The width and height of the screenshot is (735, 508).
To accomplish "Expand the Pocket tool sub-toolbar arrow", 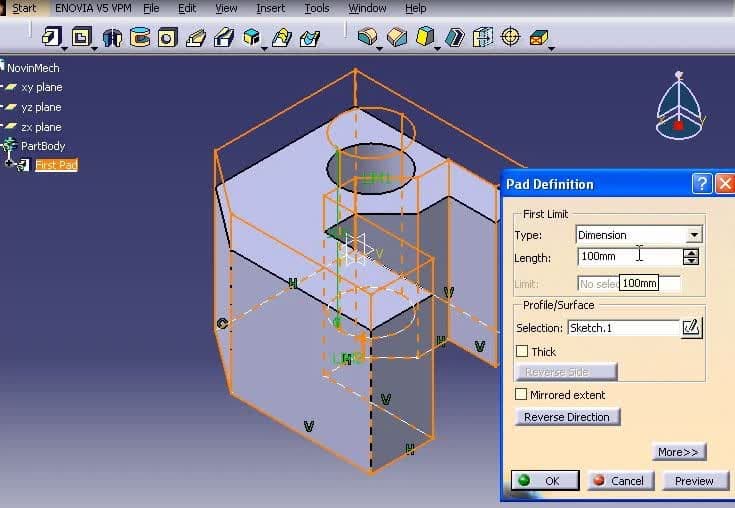I will 94,49.
